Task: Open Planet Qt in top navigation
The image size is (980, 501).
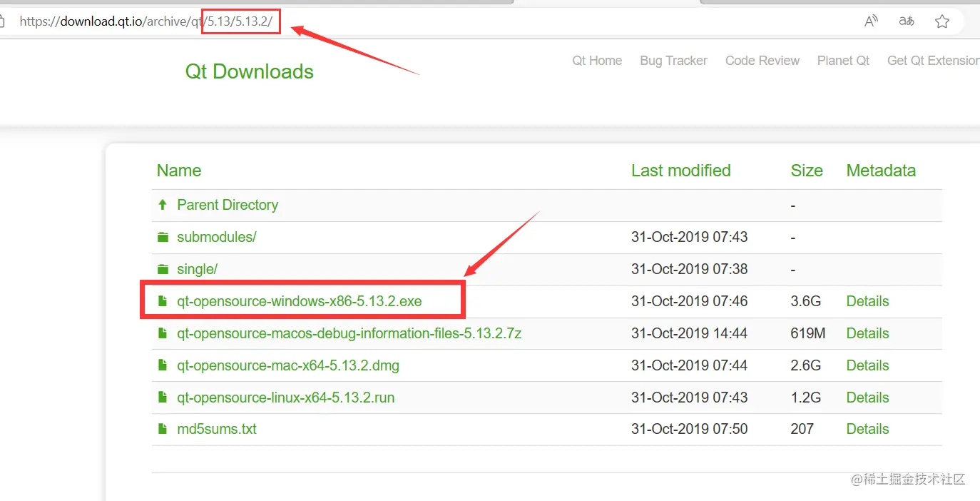Action: click(843, 61)
